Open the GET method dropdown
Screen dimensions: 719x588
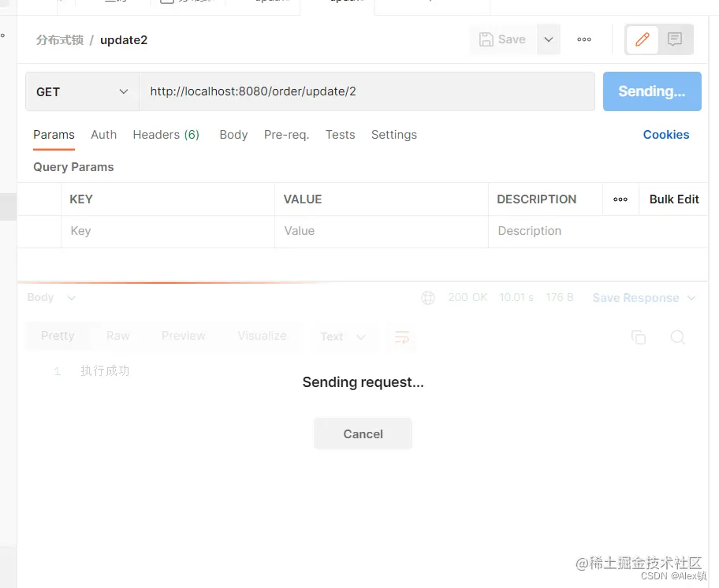(x=82, y=91)
